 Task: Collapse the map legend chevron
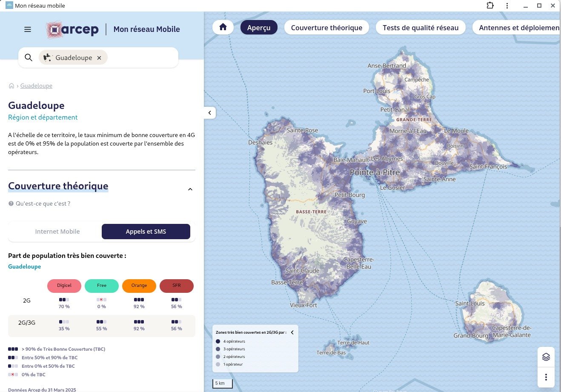(x=292, y=332)
